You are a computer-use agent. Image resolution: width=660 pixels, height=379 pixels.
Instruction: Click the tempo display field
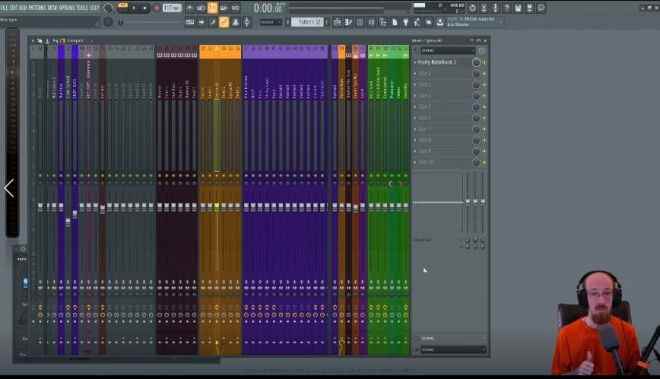[x=172, y=8]
